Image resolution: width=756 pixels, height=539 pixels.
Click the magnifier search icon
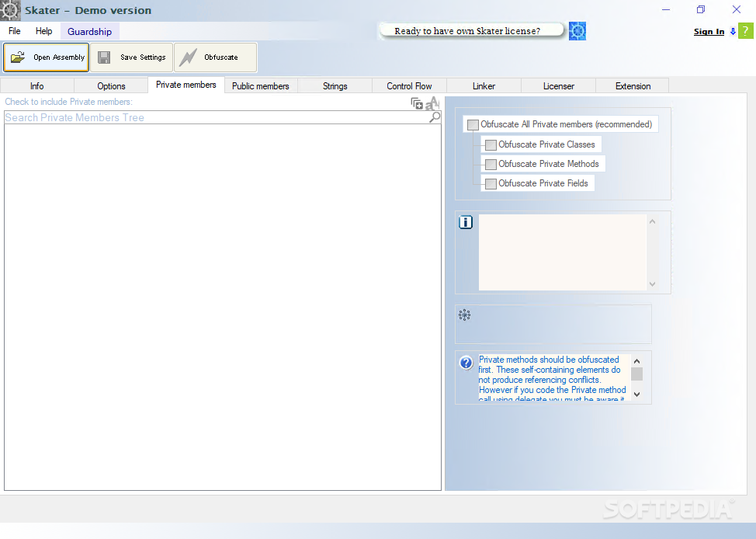(435, 117)
